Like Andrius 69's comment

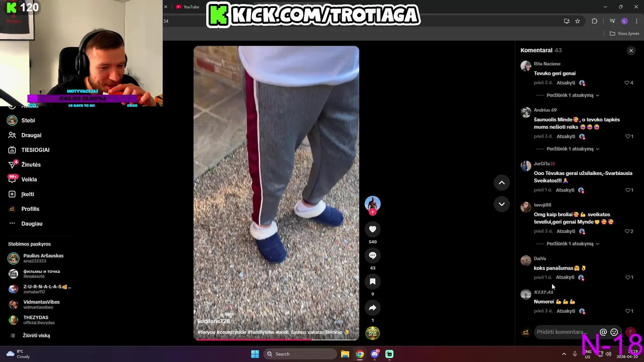628,137
